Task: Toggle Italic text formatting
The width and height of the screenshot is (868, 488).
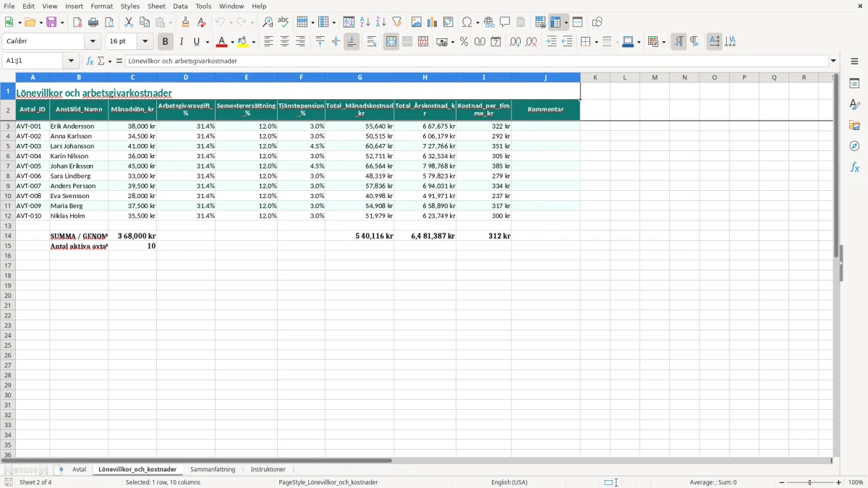Action: coord(182,42)
